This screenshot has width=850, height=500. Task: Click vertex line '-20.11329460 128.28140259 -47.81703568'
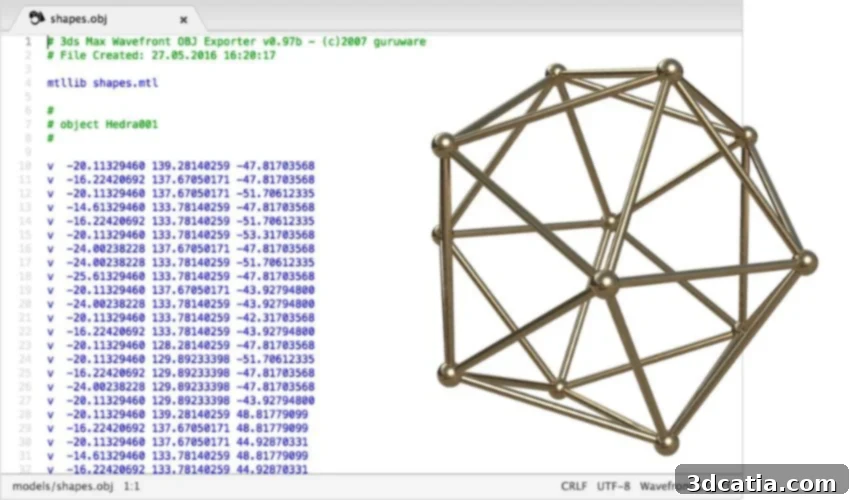pyautogui.click(x=181, y=345)
